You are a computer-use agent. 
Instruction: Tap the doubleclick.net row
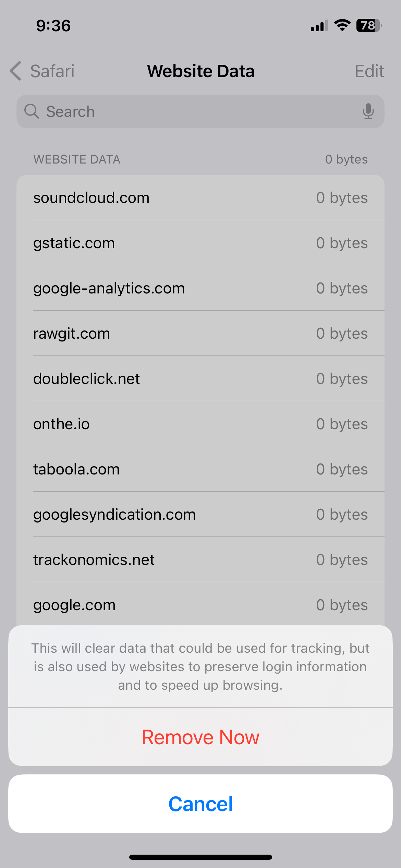click(200, 379)
